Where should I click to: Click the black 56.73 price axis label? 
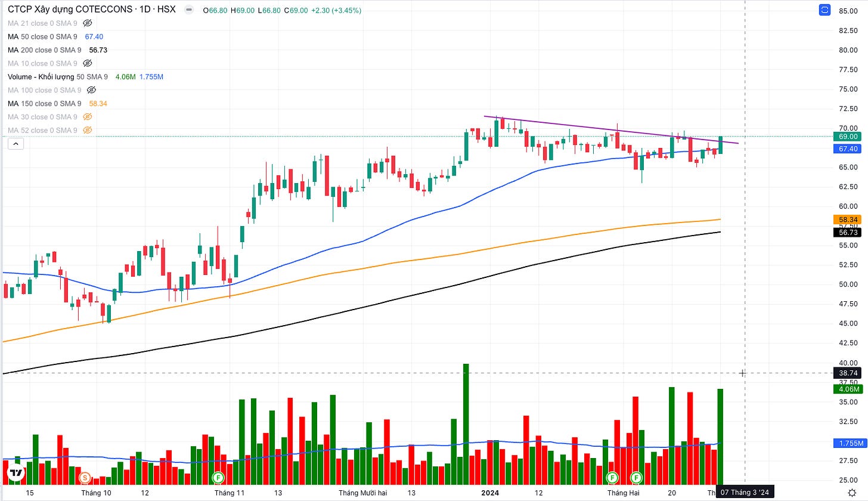click(x=848, y=233)
